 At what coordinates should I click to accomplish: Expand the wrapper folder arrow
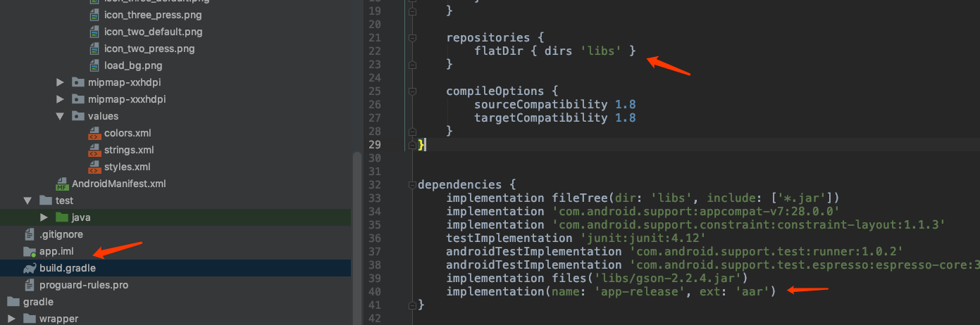pos(12,319)
